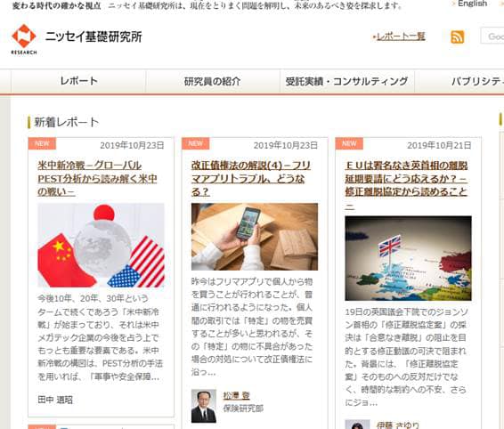Open the 改正債権法の解説(4) article link
The width and height of the screenshot is (504, 429).
pos(251,178)
